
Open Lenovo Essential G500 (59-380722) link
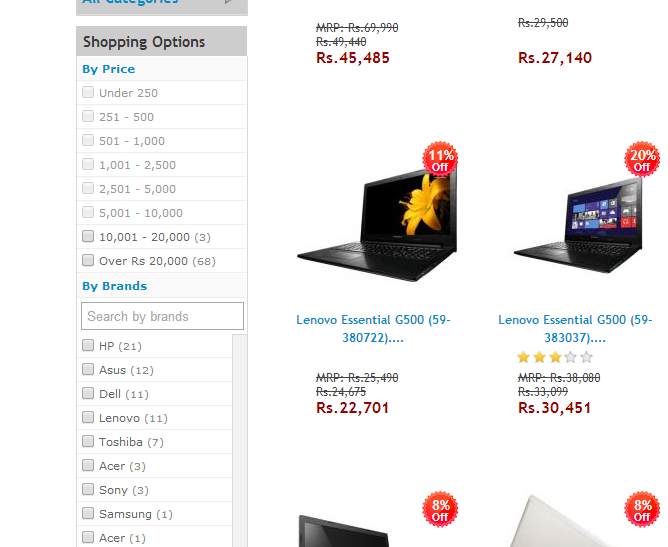coord(373,328)
